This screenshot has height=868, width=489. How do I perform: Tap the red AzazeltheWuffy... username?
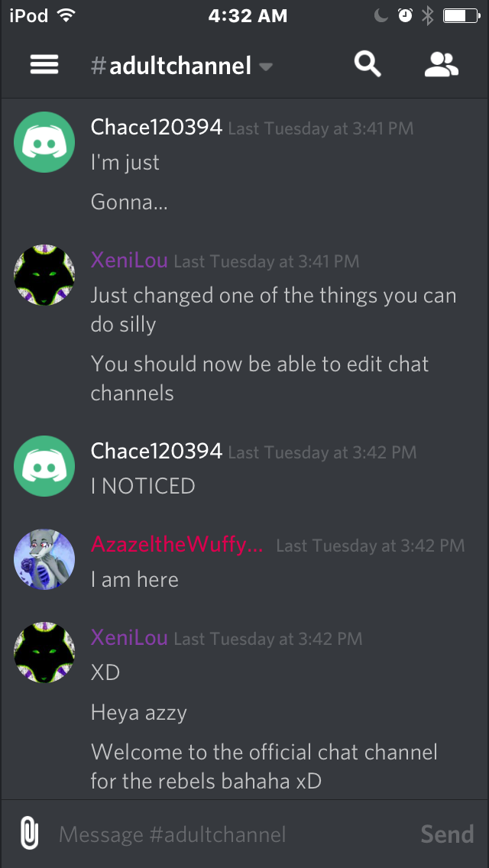[177, 545]
